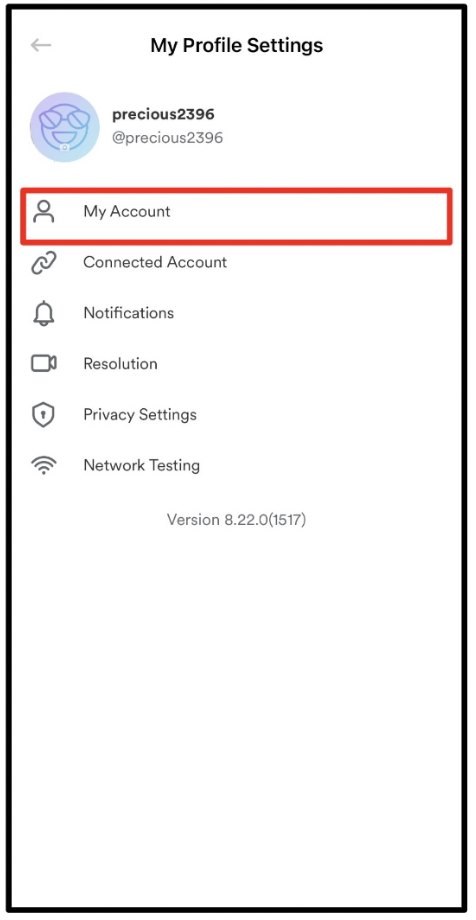This screenshot has width=476, height=920.
Task: Click the bold precious2396 display name
Action: click(163, 114)
